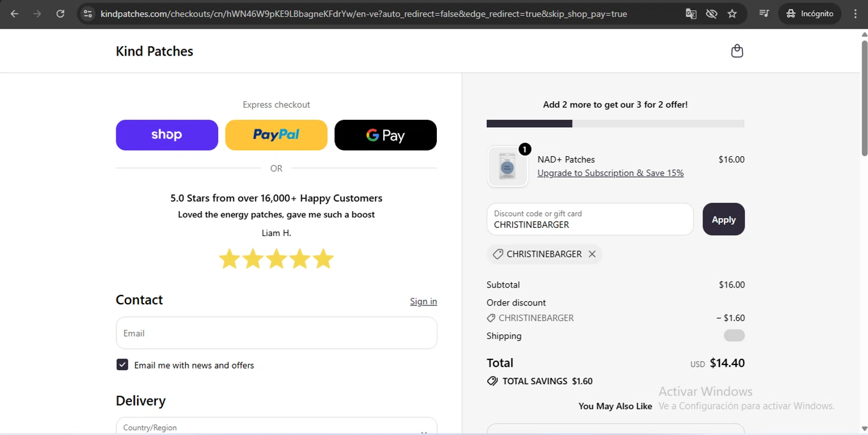Click Upgrade to Subscription & Save 15%

pos(610,173)
